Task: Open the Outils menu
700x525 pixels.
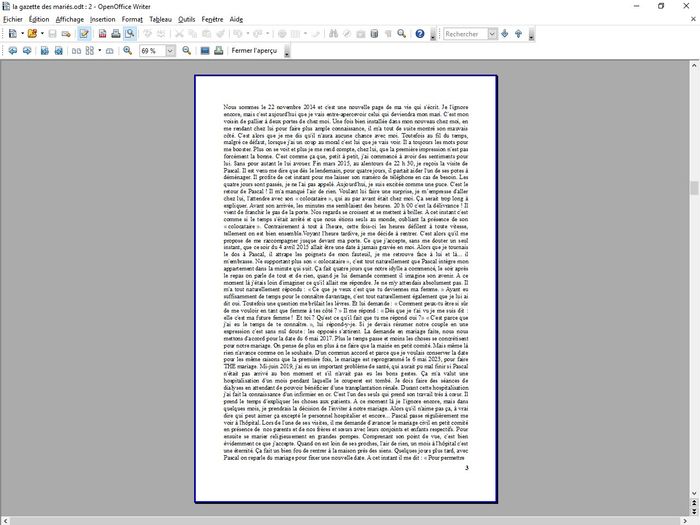Action: (187, 19)
